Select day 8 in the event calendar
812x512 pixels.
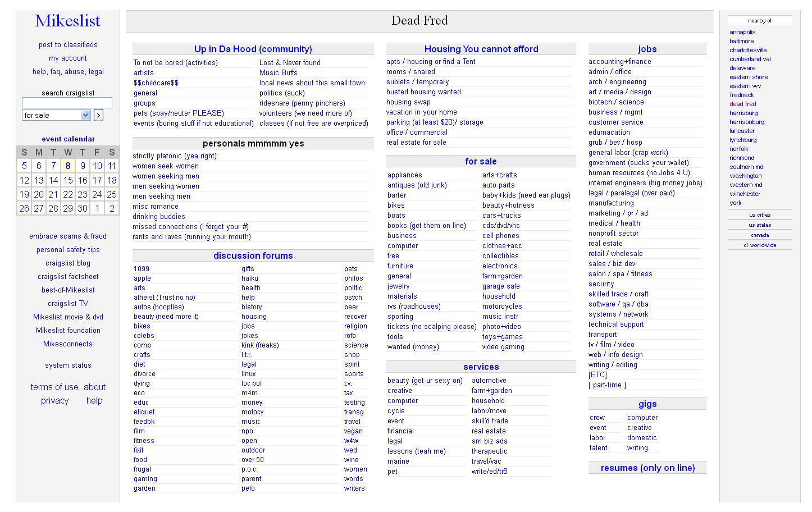[68, 166]
